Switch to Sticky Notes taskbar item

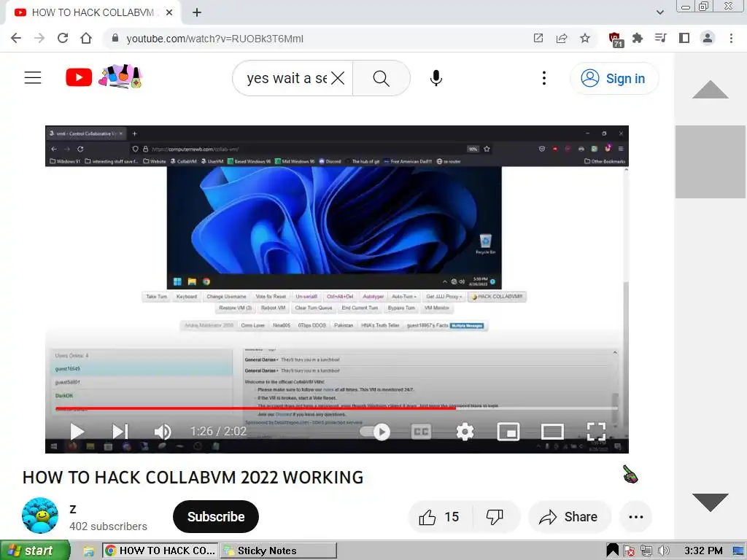click(x=279, y=551)
